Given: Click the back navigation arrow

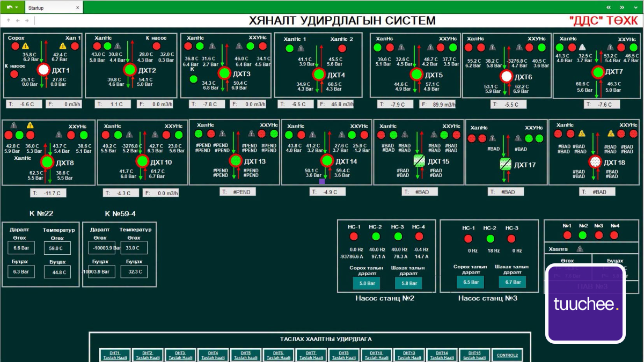Looking at the screenshot, I should coord(18,20).
